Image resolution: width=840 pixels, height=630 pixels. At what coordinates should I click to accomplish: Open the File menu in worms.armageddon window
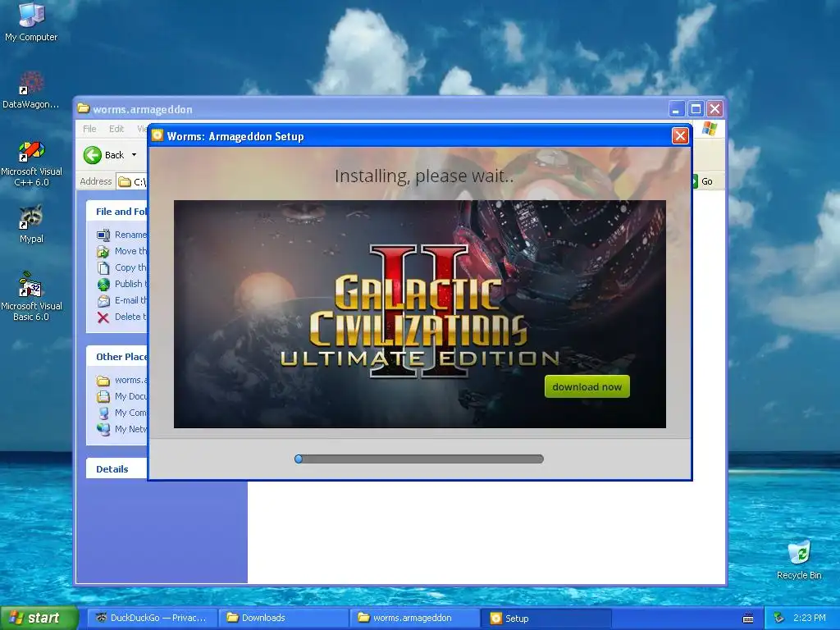click(89, 129)
